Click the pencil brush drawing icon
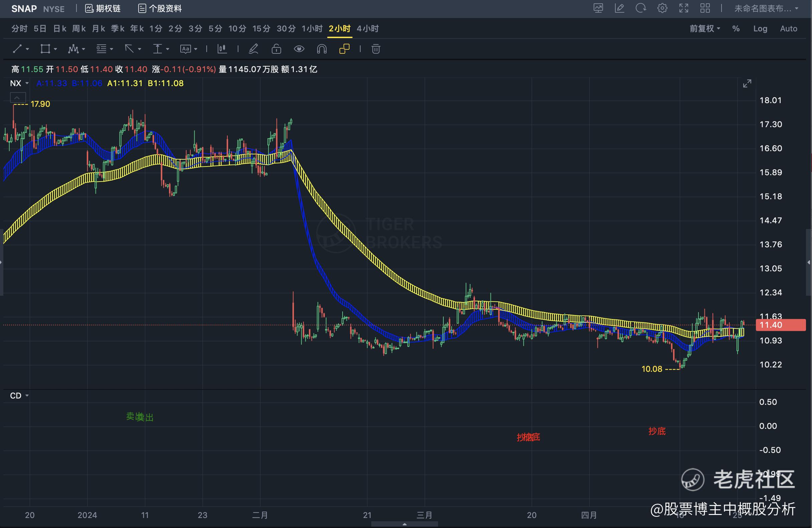812x528 pixels. (x=253, y=49)
